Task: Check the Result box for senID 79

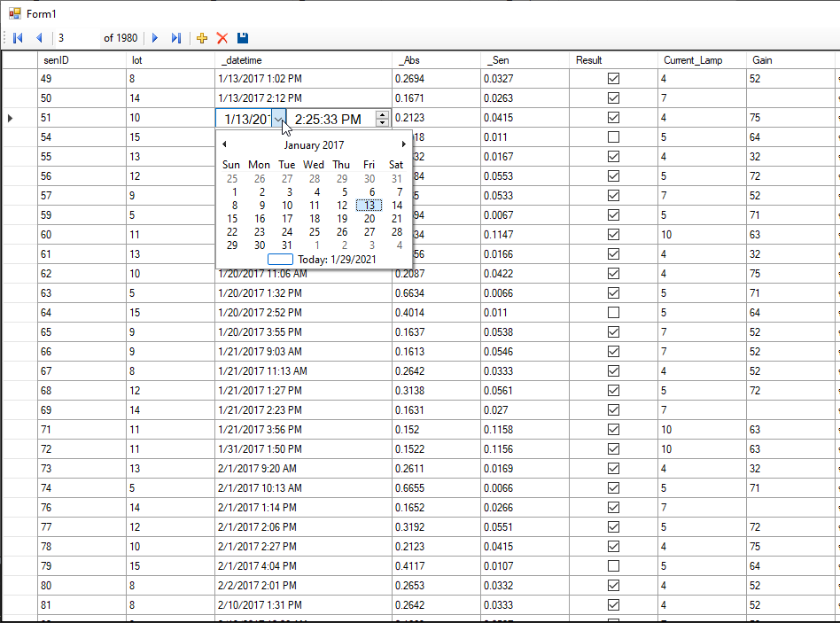Action: 613,566
